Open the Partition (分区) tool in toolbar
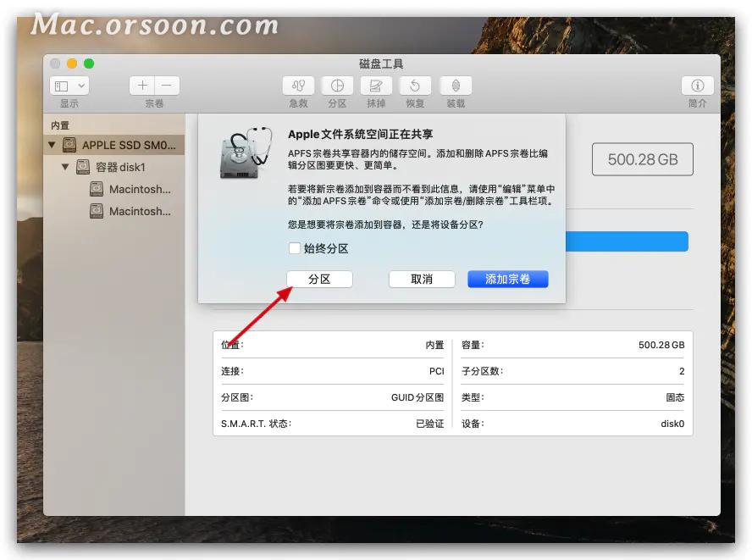Image resolution: width=752 pixels, height=560 pixels. pyautogui.click(x=337, y=86)
